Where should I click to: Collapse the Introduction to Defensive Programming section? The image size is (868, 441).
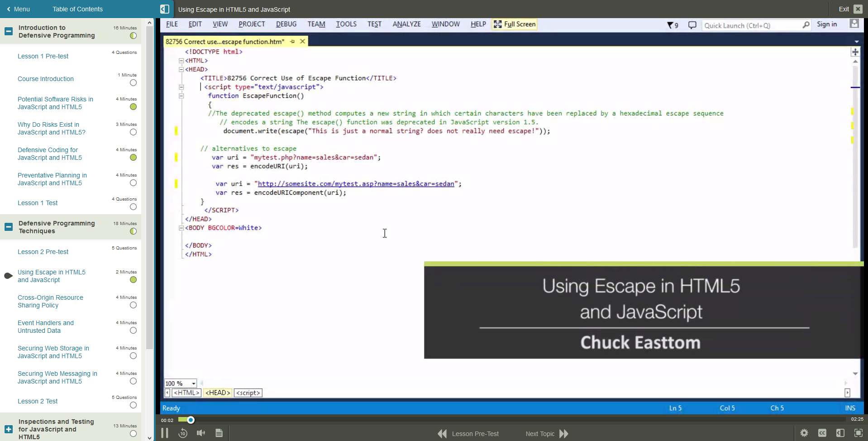(x=8, y=31)
